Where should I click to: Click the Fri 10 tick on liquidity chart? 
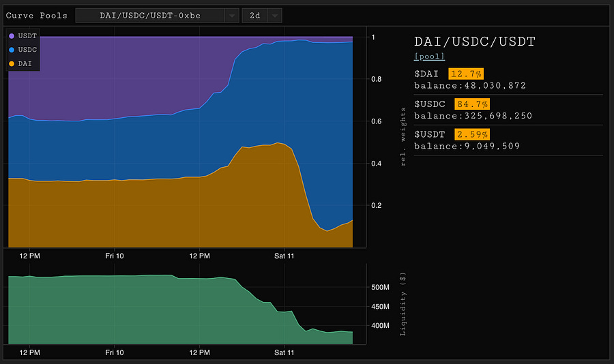pyautogui.click(x=115, y=352)
